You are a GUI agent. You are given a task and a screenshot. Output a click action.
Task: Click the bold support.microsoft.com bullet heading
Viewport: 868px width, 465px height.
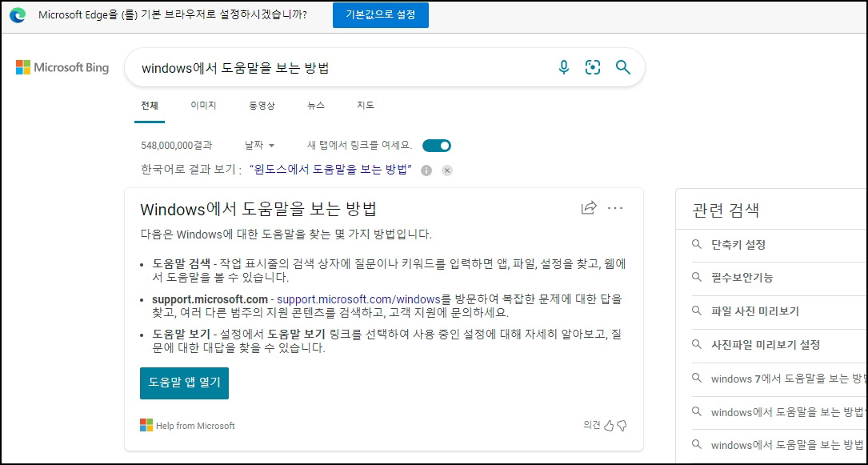210,299
